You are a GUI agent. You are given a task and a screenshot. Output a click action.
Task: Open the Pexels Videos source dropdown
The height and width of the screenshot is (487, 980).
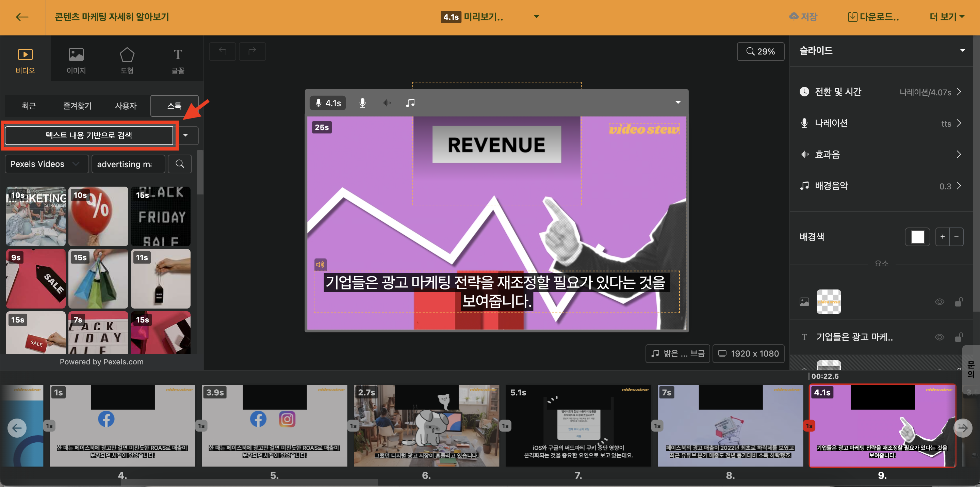click(x=46, y=164)
